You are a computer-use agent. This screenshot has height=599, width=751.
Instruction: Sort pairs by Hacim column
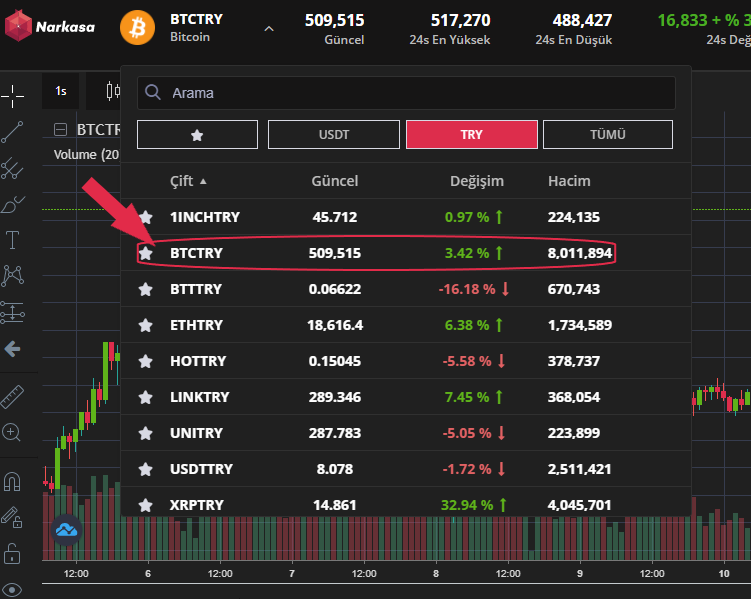click(569, 181)
